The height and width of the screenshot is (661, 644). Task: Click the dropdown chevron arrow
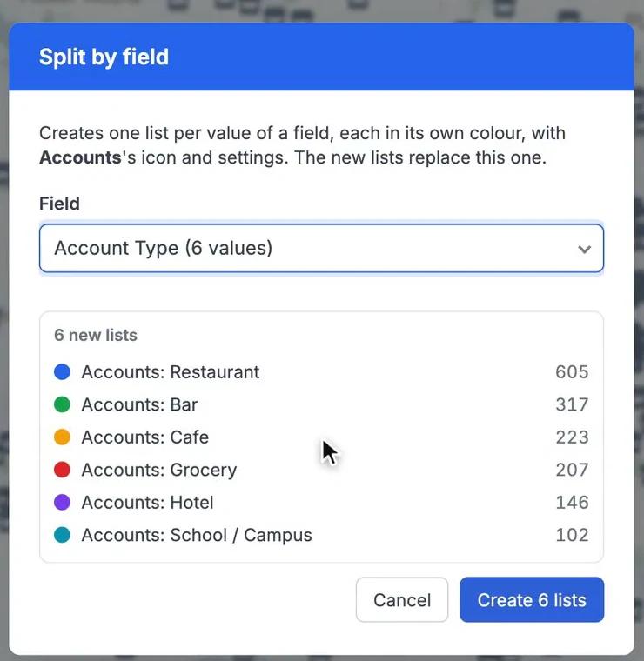point(584,249)
